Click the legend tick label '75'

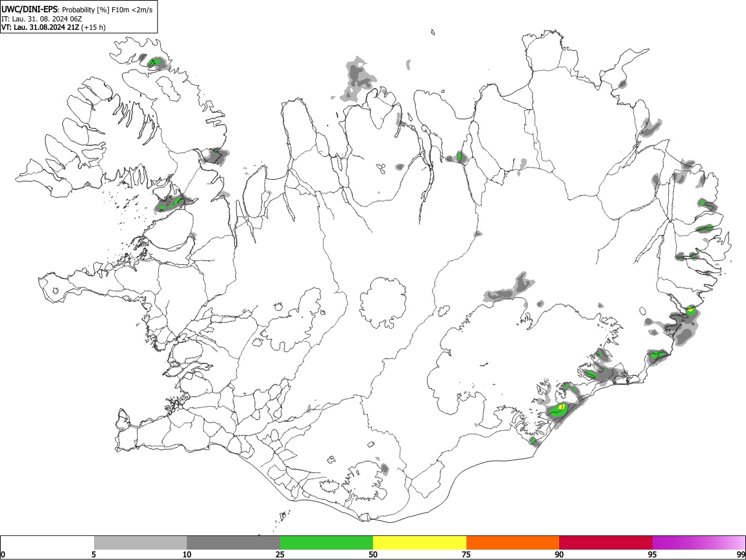[x=466, y=554]
